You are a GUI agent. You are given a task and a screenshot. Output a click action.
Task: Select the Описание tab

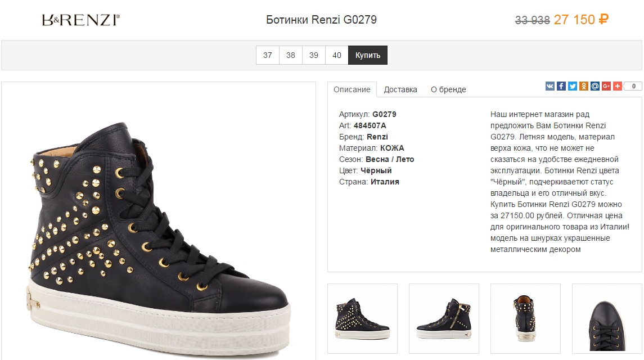[352, 89]
